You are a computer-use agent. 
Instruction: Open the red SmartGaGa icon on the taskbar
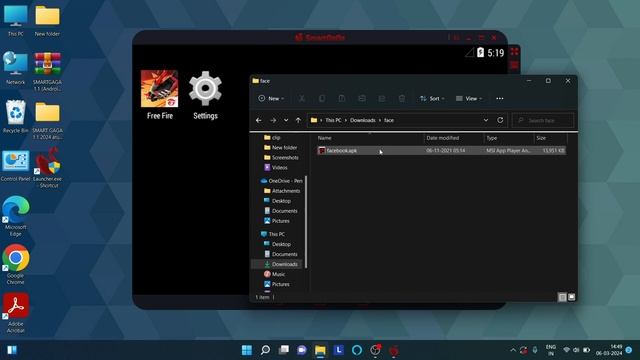(394, 350)
